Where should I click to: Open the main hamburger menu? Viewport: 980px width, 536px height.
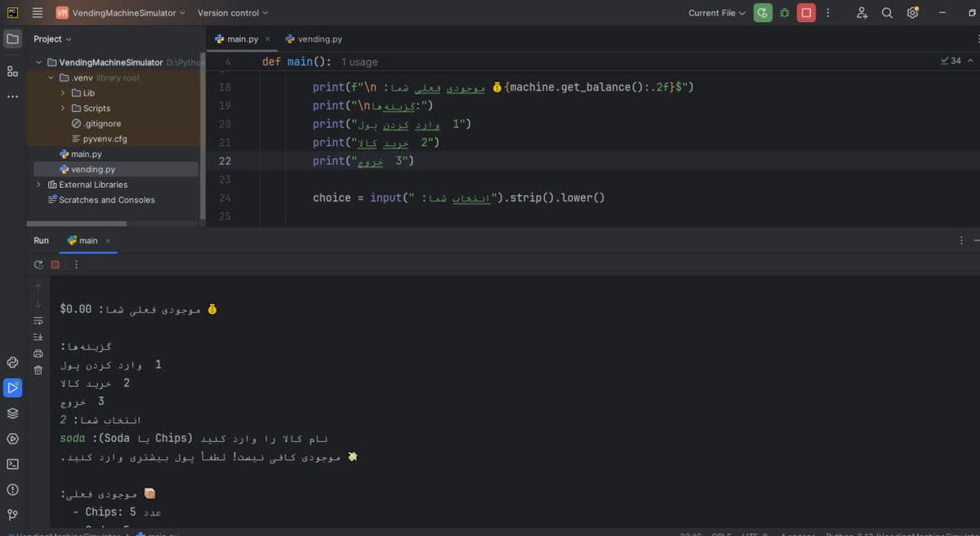coord(38,12)
